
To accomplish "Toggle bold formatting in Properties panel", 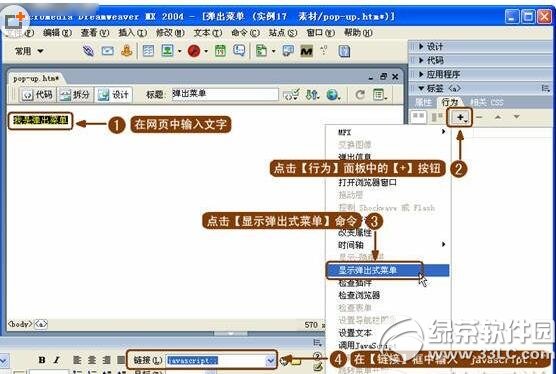I will click(42, 360).
